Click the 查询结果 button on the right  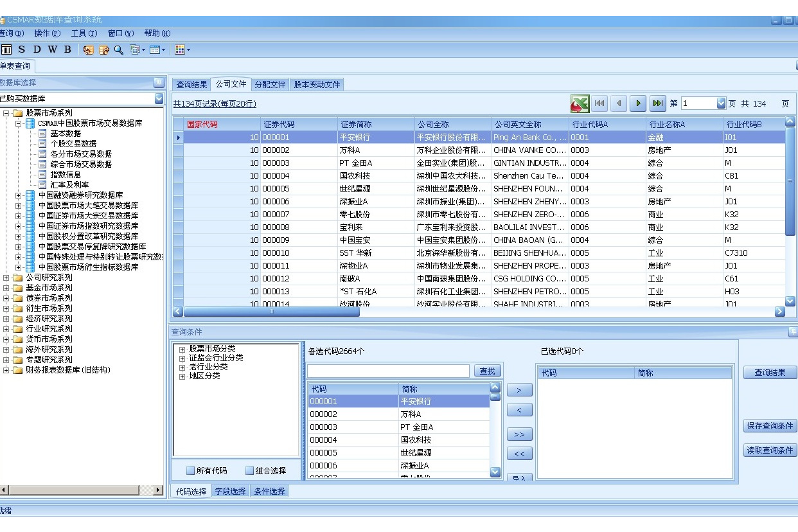tap(769, 371)
